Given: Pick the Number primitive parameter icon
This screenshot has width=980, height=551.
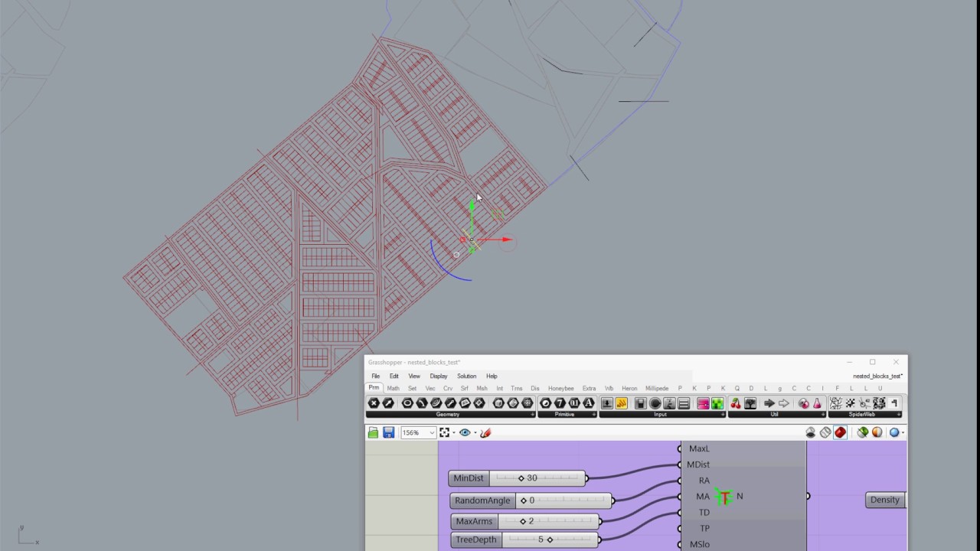Looking at the screenshot, I should (574, 403).
